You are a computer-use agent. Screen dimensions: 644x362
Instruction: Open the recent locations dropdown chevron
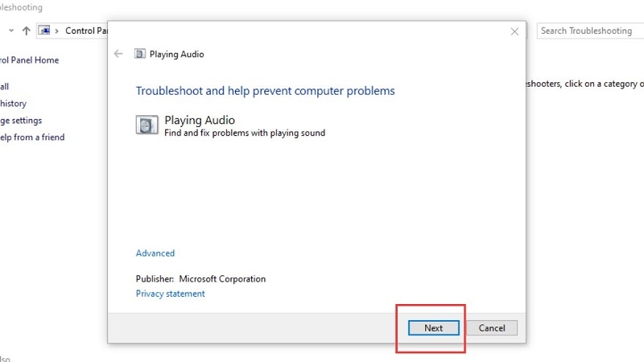click(x=10, y=31)
